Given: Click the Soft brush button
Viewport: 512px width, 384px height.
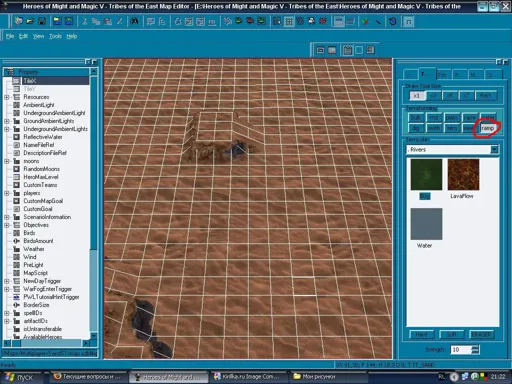Looking at the screenshot, I should pyautogui.click(x=452, y=334).
